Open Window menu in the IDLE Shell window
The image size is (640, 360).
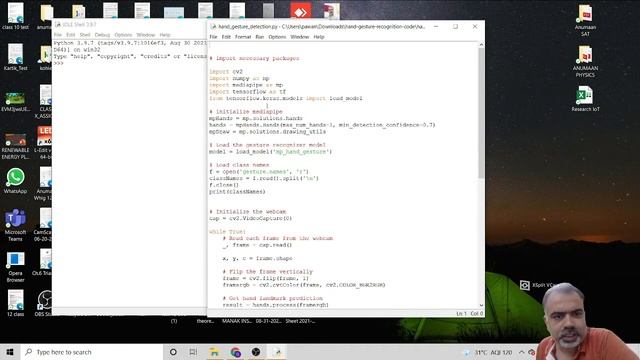click(x=145, y=35)
